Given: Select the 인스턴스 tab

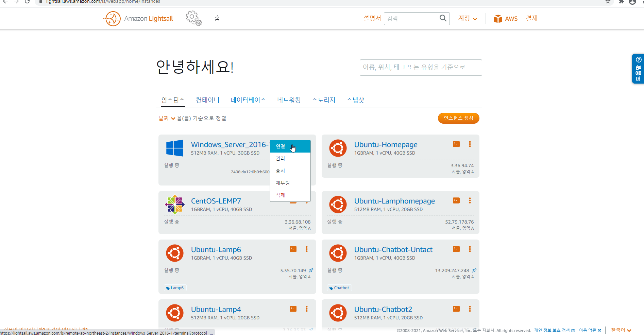Looking at the screenshot, I should pyautogui.click(x=173, y=100).
